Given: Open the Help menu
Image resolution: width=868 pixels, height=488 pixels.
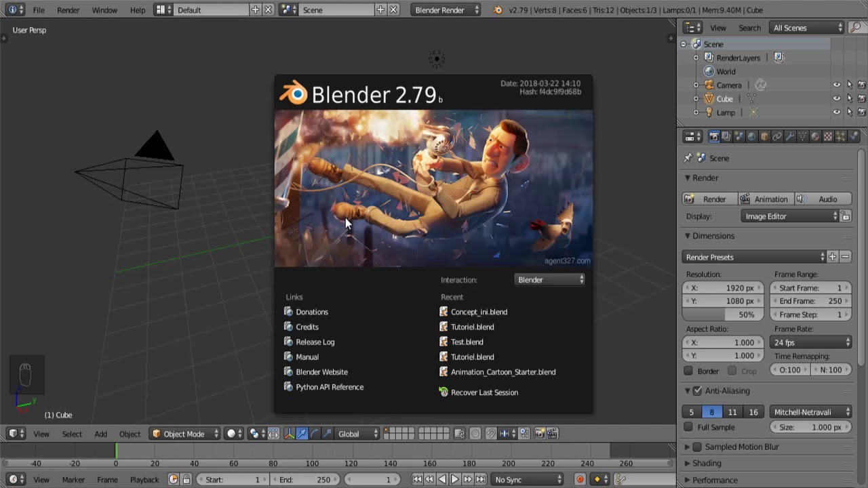Looking at the screenshot, I should pos(138,10).
